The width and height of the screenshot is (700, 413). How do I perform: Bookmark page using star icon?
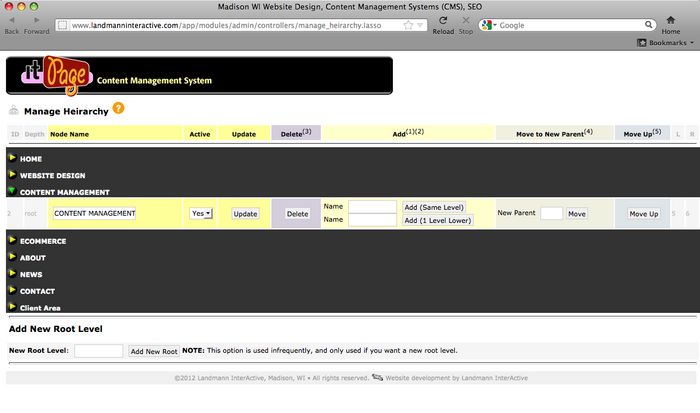[408, 24]
